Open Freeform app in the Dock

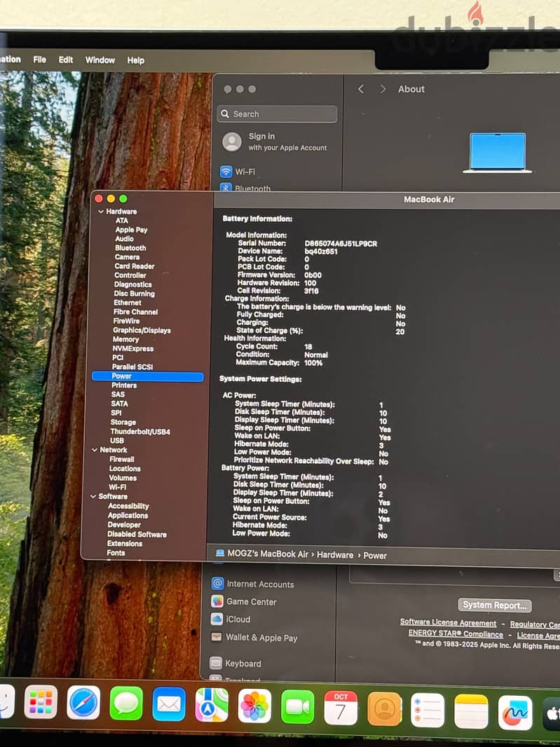515,713
